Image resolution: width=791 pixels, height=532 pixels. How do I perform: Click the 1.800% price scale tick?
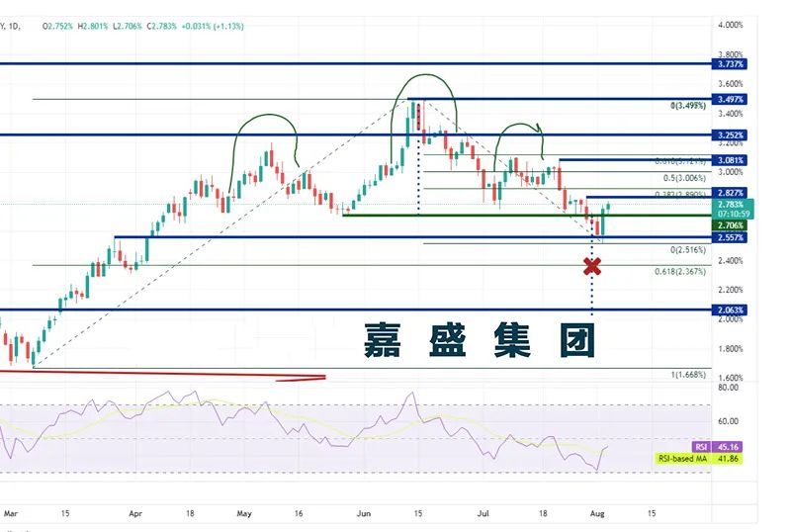click(731, 349)
